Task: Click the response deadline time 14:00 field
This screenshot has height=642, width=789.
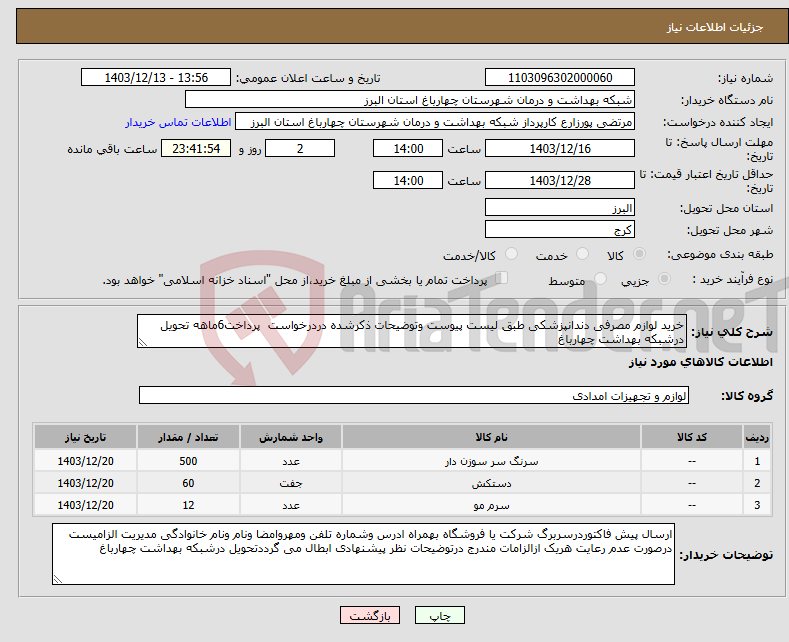Action: click(x=408, y=148)
